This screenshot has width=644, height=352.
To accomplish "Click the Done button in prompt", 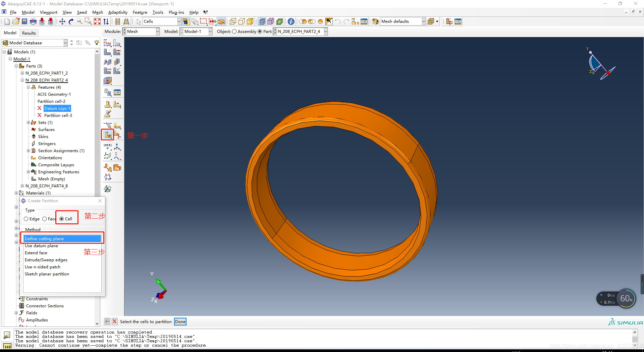I will (x=180, y=322).
